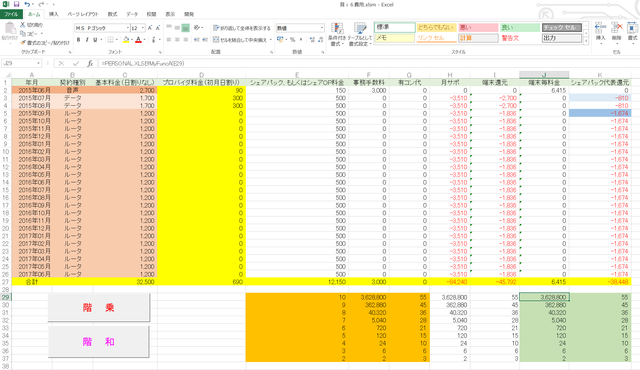Click the Insert cells icon
The height and width of the screenshot is (370, 640).
pos(600,29)
